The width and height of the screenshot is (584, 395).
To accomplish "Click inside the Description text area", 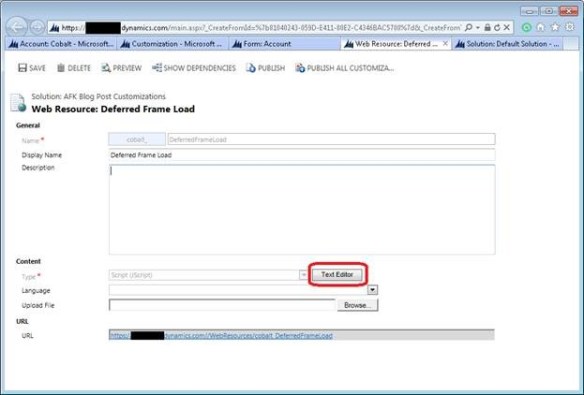I will click(x=302, y=210).
